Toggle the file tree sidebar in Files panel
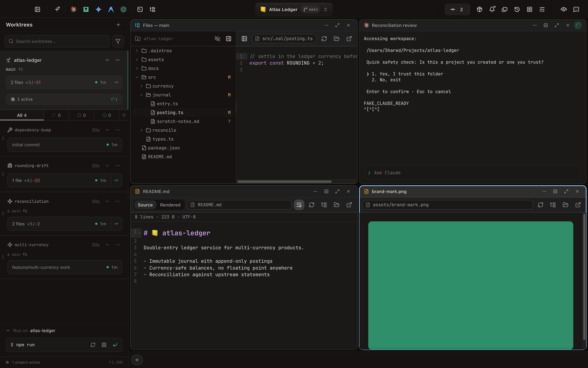This screenshot has height=368, width=588. click(x=229, y=38)
